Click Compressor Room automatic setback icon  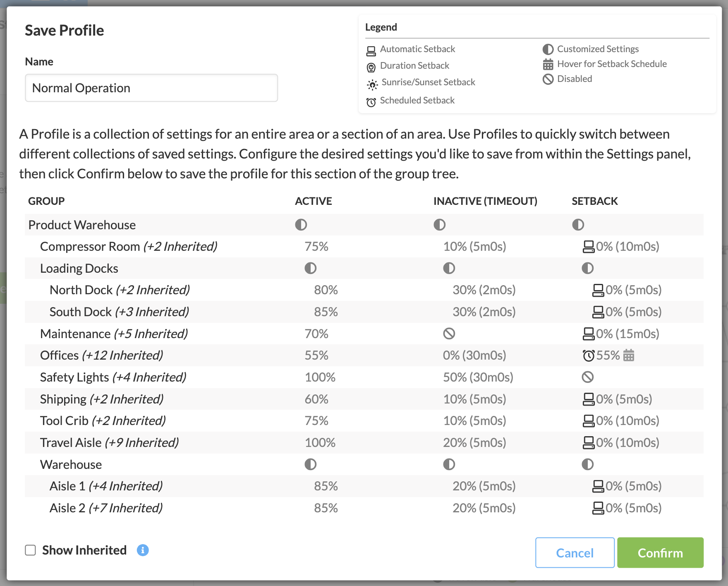(588, 247)
